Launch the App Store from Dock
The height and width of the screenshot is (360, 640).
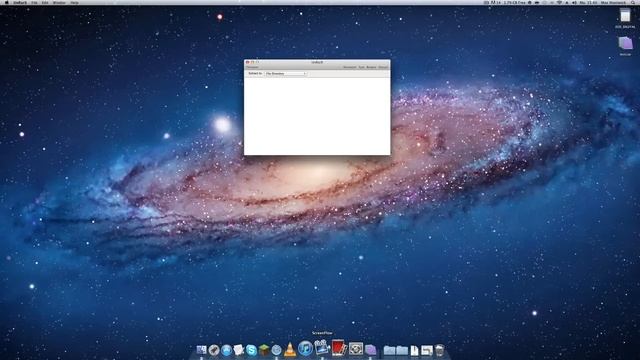tap(226, 350)
